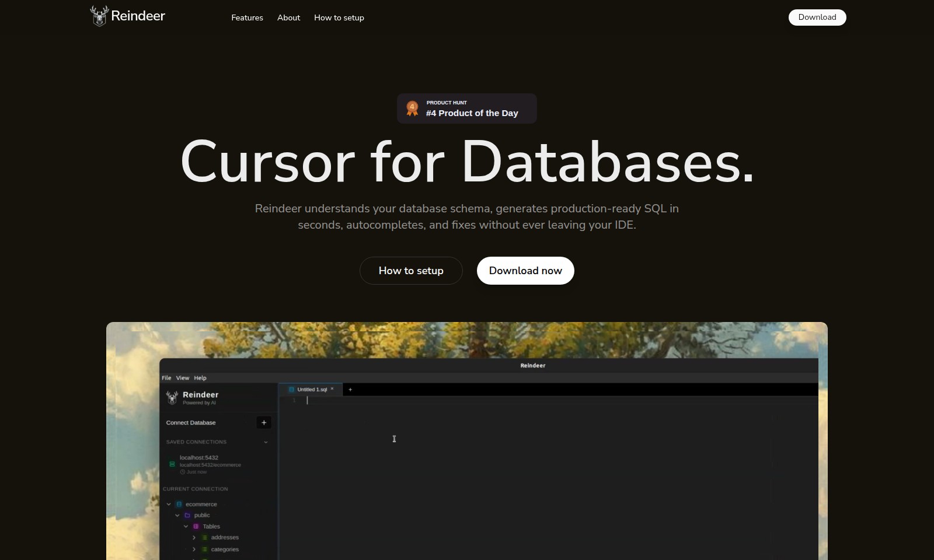This screenshot has height=560, width=934.
Task: Click the green table icon beside addresses
Action: 205,537
